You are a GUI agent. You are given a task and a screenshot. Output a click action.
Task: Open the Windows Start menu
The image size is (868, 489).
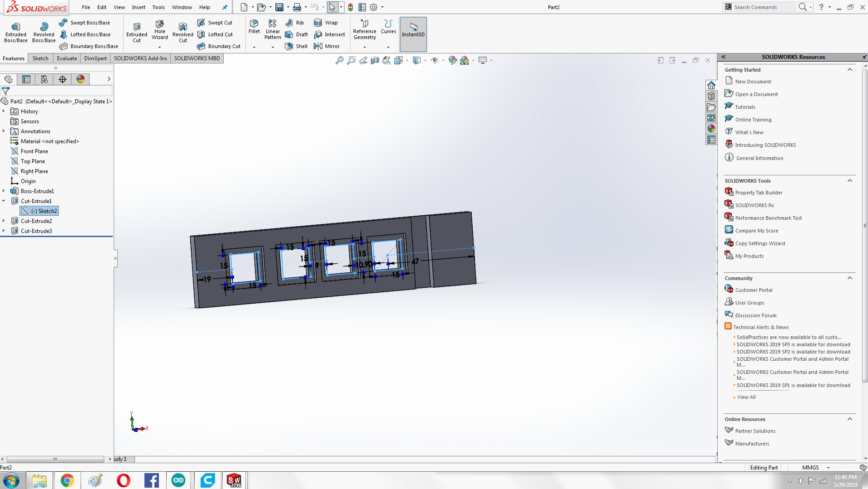point(11,480)
